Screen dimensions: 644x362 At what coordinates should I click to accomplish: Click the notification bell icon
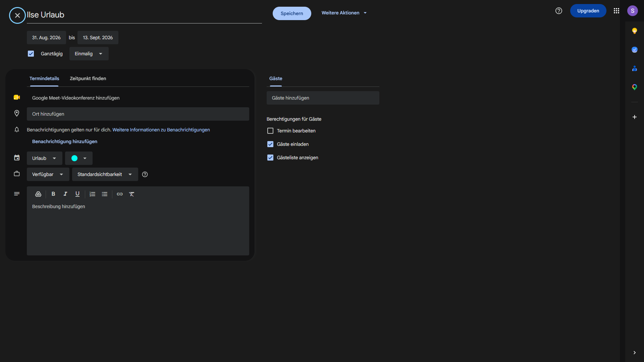[x=17, y=129]
